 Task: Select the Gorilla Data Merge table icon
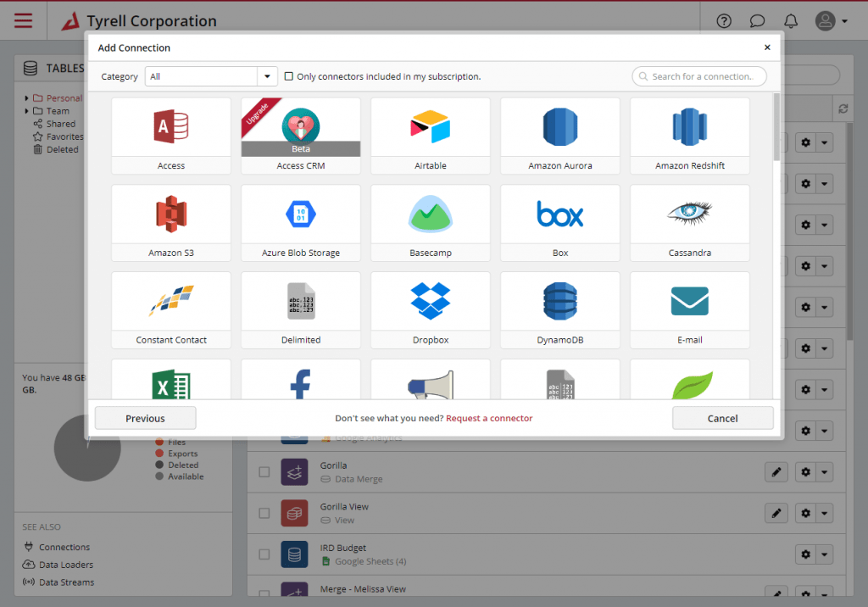point(294,472)
